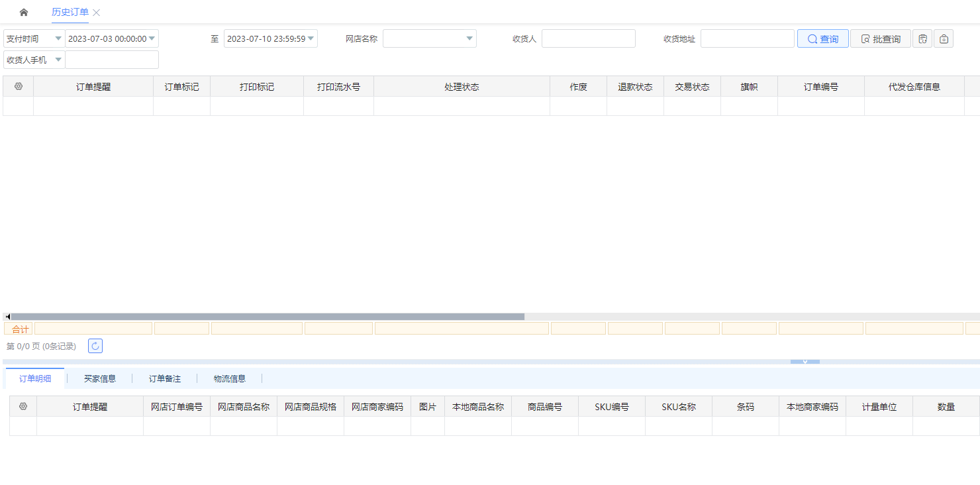This screenshot has height=485, width=980.
Task: Click the orders table horizontal scrollbar thumb
Action: click(x=268, y=317)
